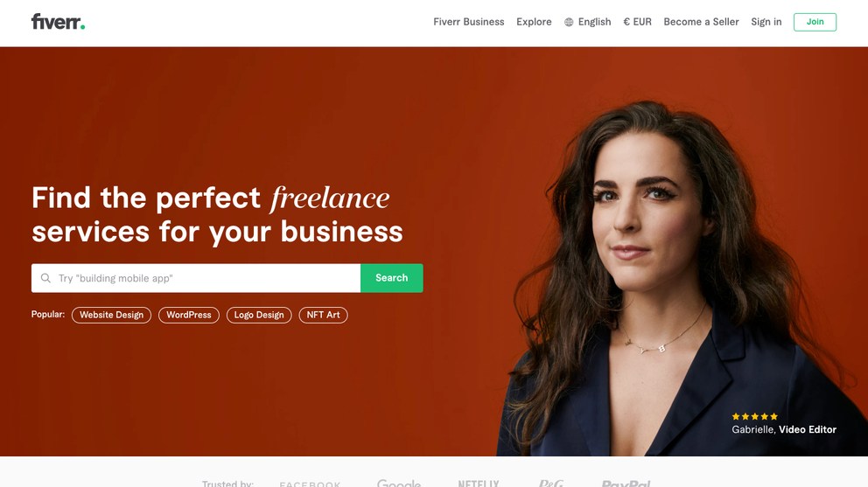Viewport: 868px width, 487px height.
Task: Open the EUR currency selector
Action: click(x=637, y=22)
